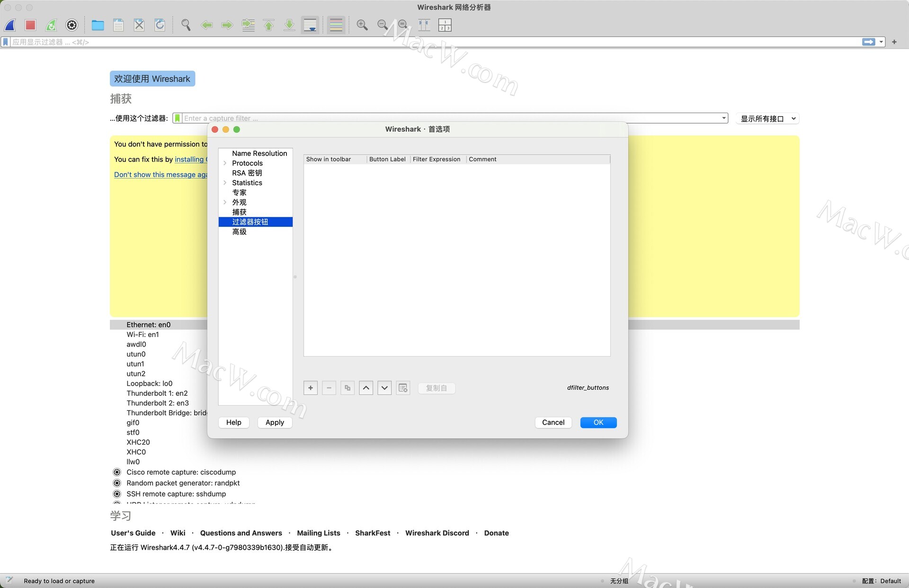This screenshot has width=909, height=588.
Task: Toggle packet colorize rules icon
Action: (336, 25)
